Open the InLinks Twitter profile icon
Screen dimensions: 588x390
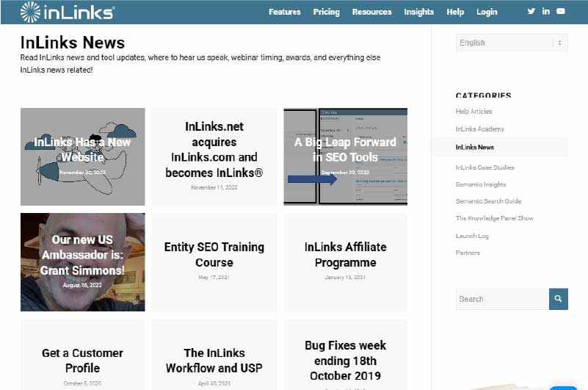pyautogui.click(x=531, y=11)
